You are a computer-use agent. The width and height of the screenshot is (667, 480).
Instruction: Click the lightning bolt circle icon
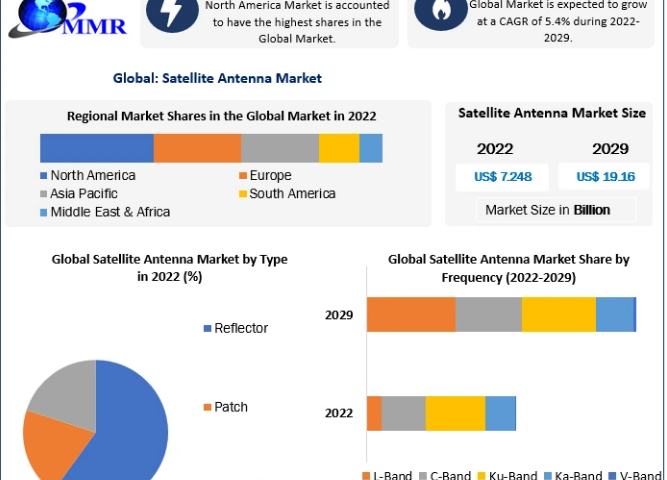click(x=172, y=13)
